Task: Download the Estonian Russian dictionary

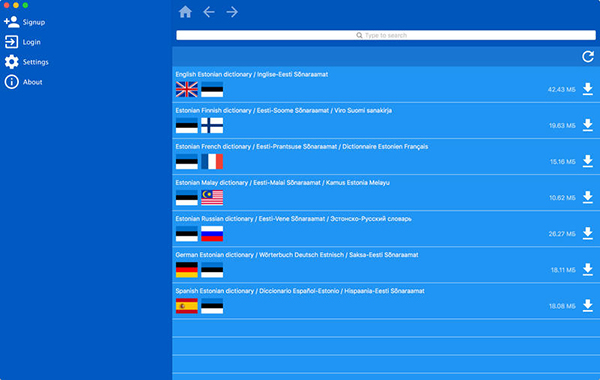Action: click(x=588, y=233)
